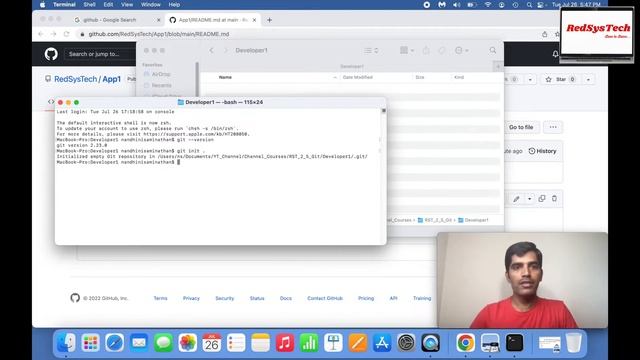Click the more options ellipsis button
The height and width of the screenshot is (360, 640).
[x=553, y=127]
